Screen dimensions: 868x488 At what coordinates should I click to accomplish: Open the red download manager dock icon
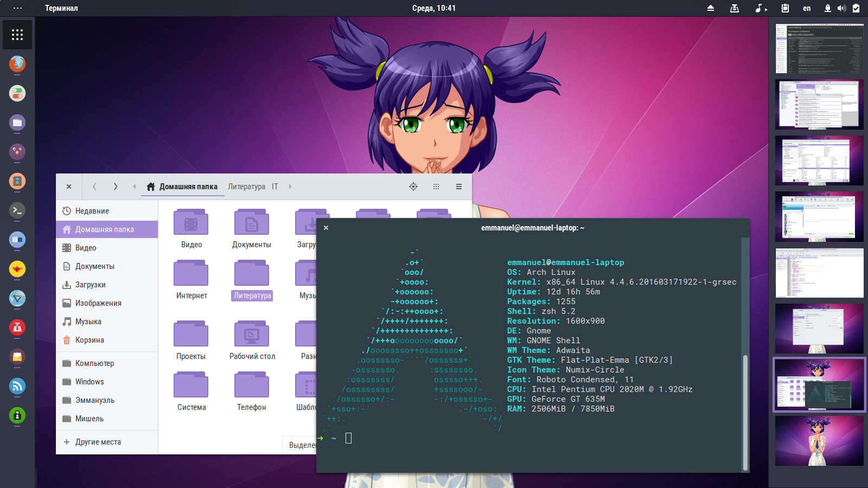click(17, 328)
